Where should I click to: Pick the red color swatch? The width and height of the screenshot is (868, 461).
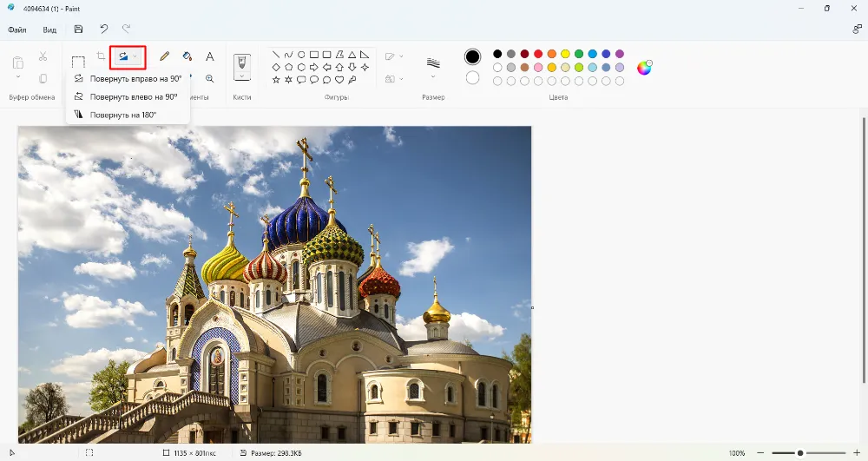tap(538, 54)
